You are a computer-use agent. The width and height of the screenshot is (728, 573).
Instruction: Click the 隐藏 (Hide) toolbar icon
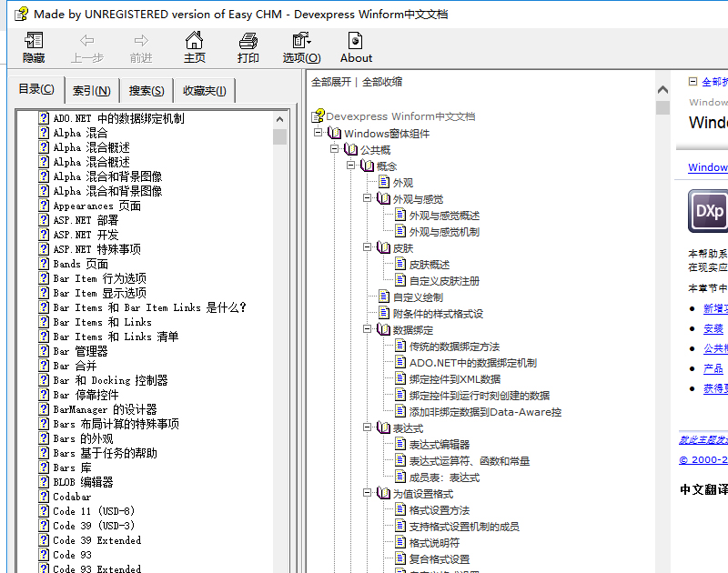click(x=34, y=41)
